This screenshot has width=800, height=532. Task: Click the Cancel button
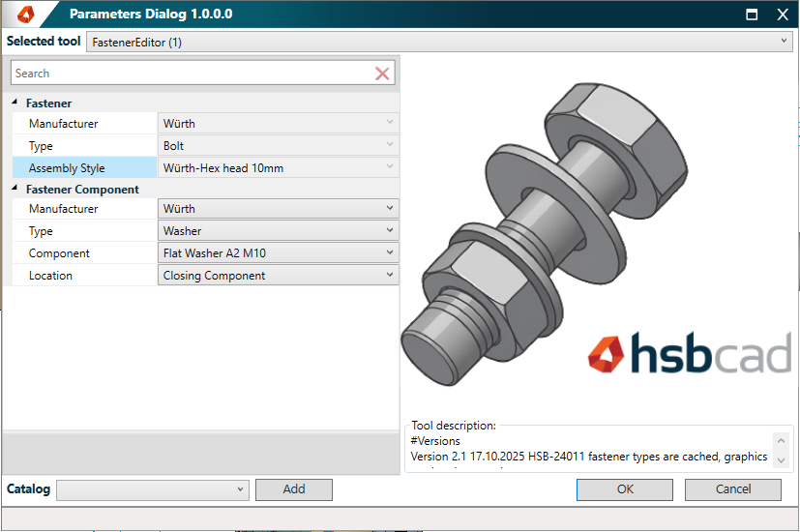pos(732,489)
